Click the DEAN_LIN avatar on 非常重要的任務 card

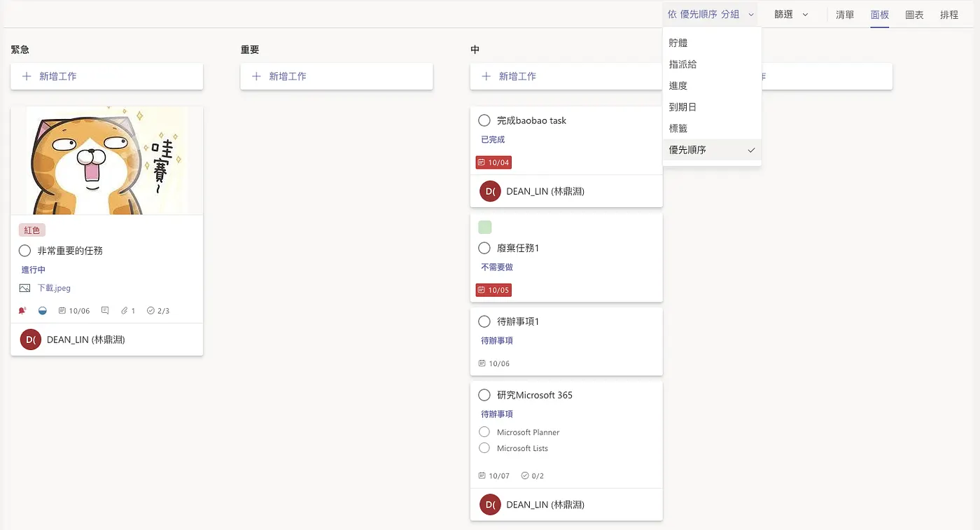[x=31, y=340]
